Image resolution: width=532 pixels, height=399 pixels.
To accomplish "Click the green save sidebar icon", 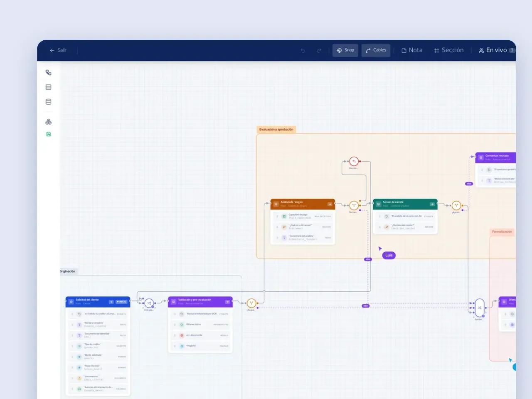I will point(49,134).
